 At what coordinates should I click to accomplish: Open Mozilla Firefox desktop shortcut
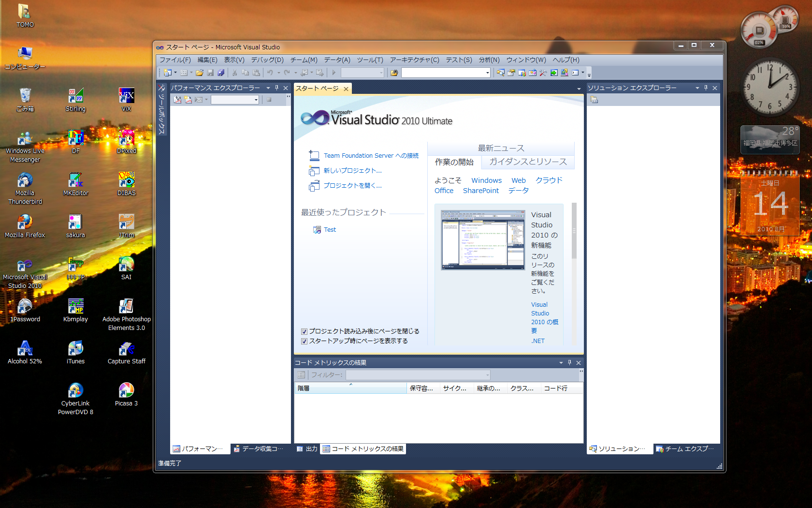(25, 226)
